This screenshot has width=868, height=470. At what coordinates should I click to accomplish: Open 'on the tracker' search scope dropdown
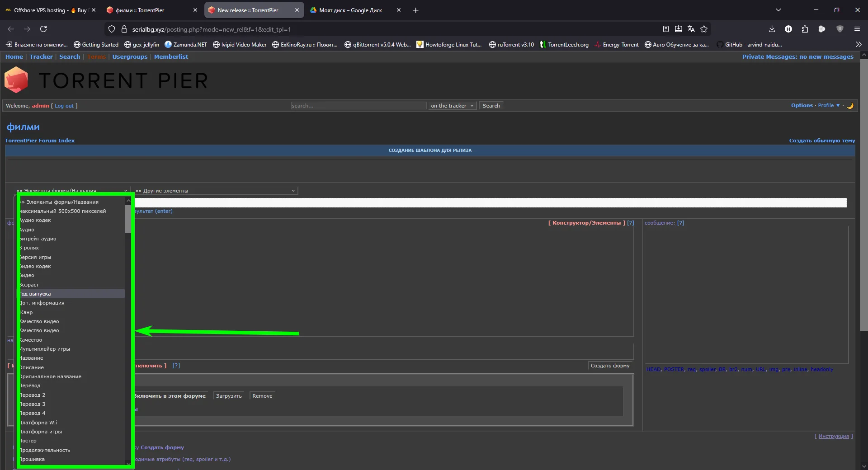[x=453, y=106]
